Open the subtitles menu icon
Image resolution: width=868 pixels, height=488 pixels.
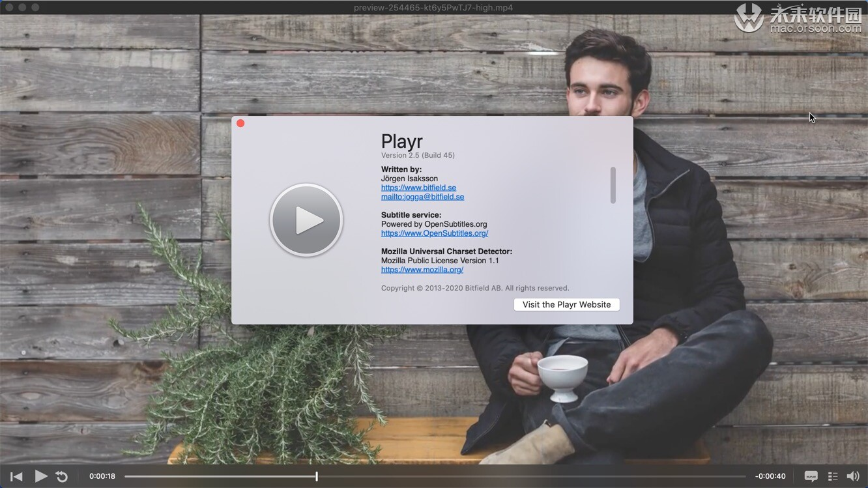(x=811, y=476)
